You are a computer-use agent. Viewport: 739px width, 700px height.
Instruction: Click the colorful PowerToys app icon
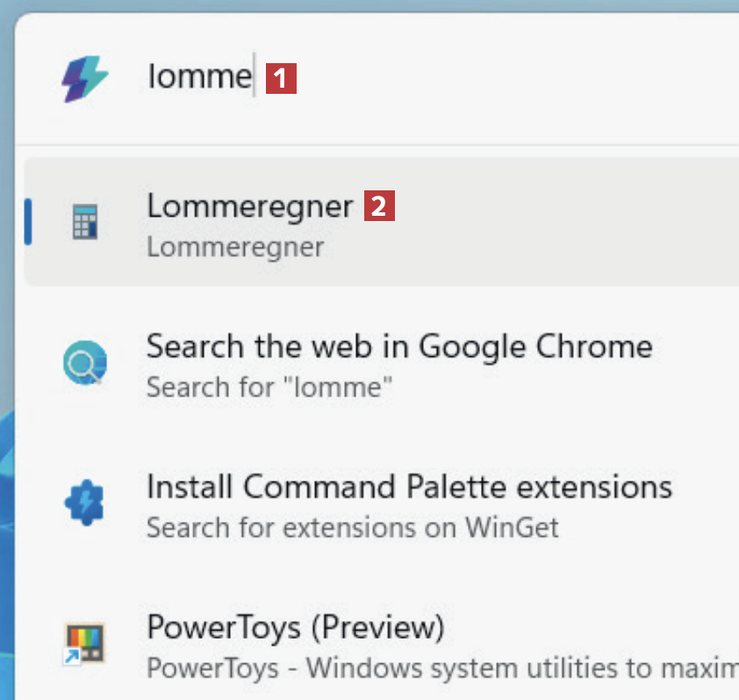(x=84, y=643)
